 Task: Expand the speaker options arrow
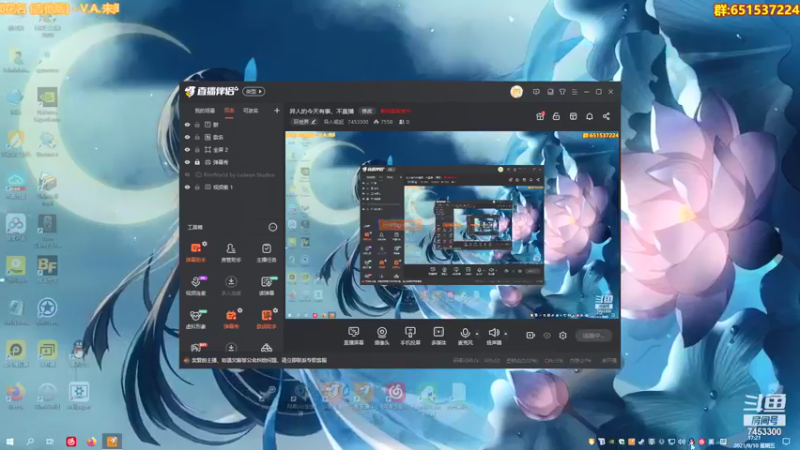(x=506, y=334)
